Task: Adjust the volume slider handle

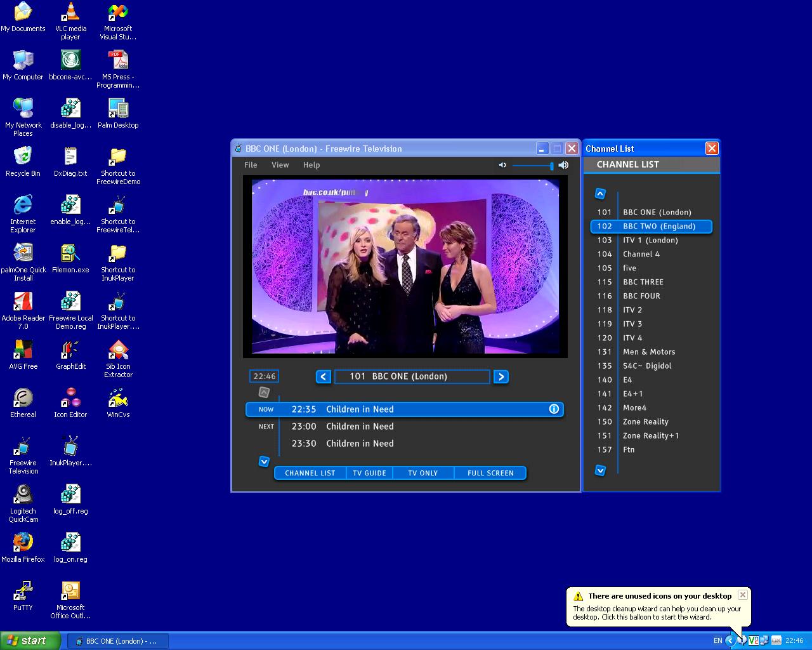Action: click(552, 166)
